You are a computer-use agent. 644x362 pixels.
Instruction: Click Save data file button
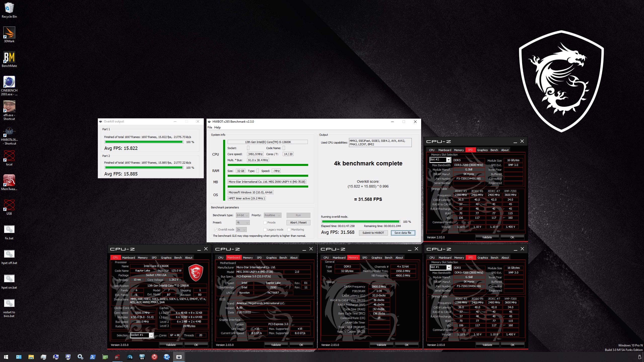(x=403, y=233)
